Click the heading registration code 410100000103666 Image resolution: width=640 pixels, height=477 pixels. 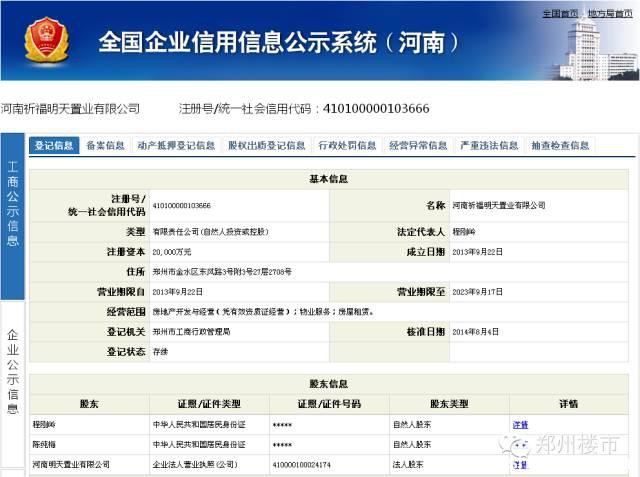(x=376, y=109)
